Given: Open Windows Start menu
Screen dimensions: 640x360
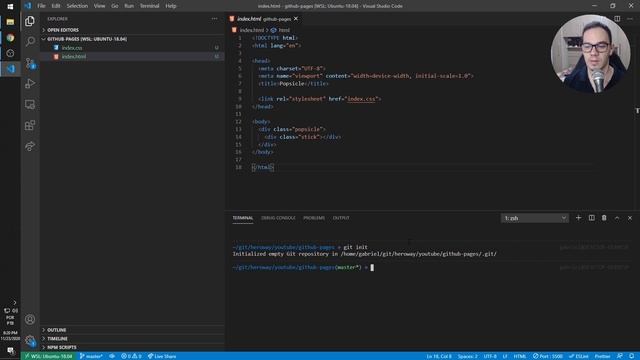Looking at the screenshot, I should click(10, 7).
